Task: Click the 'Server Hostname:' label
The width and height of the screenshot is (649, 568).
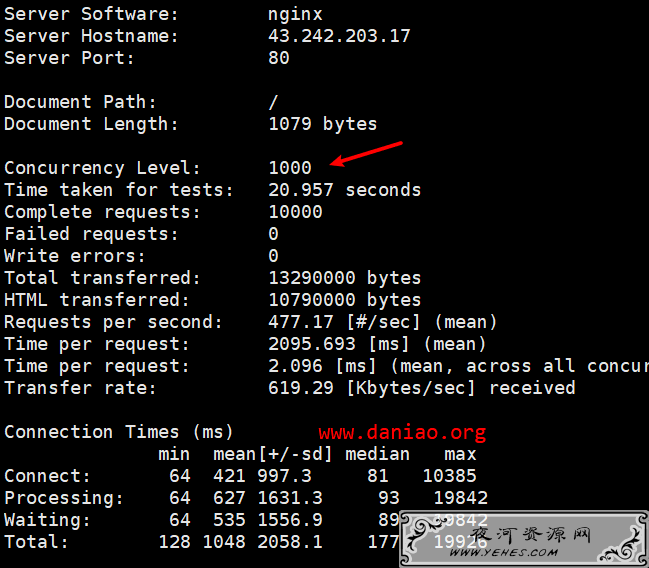Action: (91, 36)
